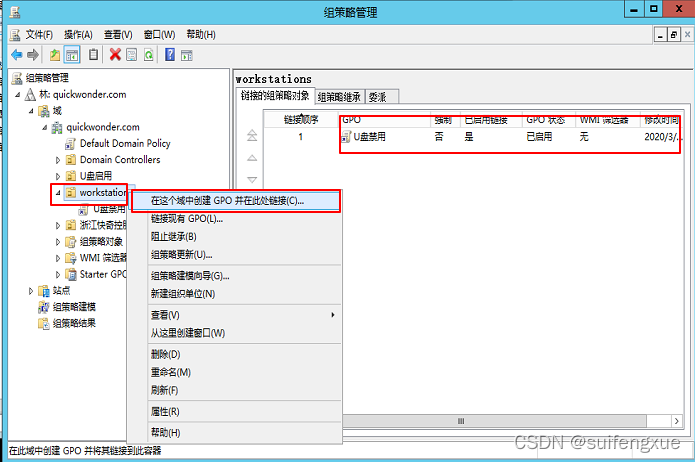Click the blue Back arrow toolbar icon
695x462 pixels.
pyautogui.click(x=16, y=55)
